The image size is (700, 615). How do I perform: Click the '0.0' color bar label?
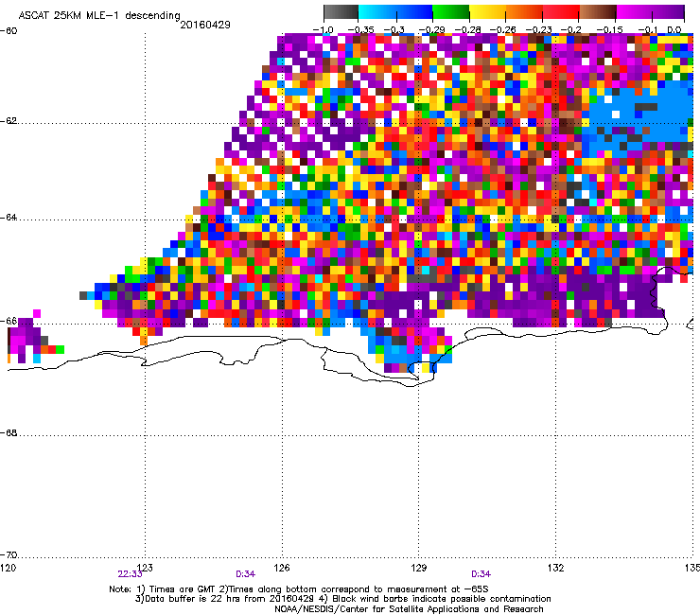(x=674, y=30)
